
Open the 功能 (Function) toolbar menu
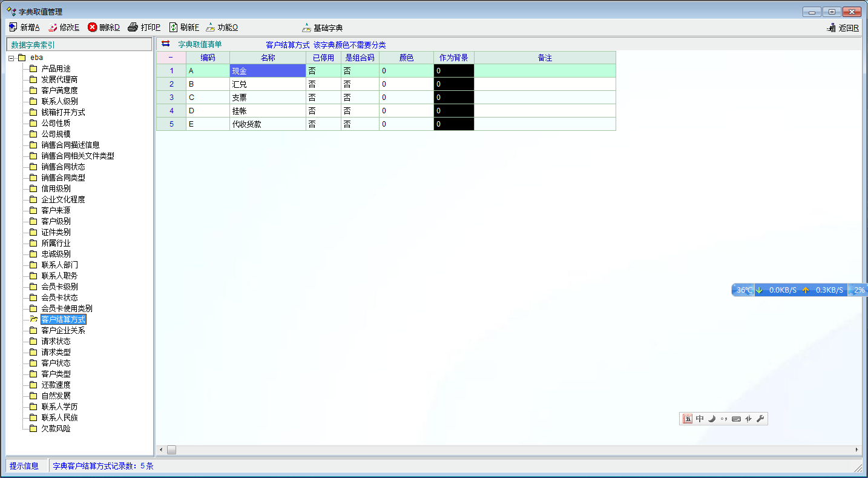coord(211,27)
